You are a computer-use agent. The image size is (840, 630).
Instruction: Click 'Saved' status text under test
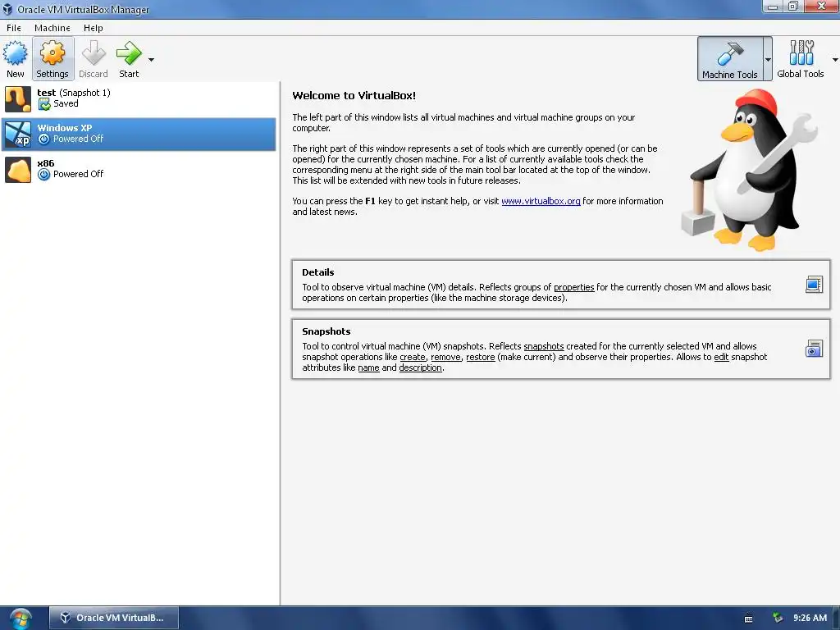pyautogui.click(x=66, y=103)
